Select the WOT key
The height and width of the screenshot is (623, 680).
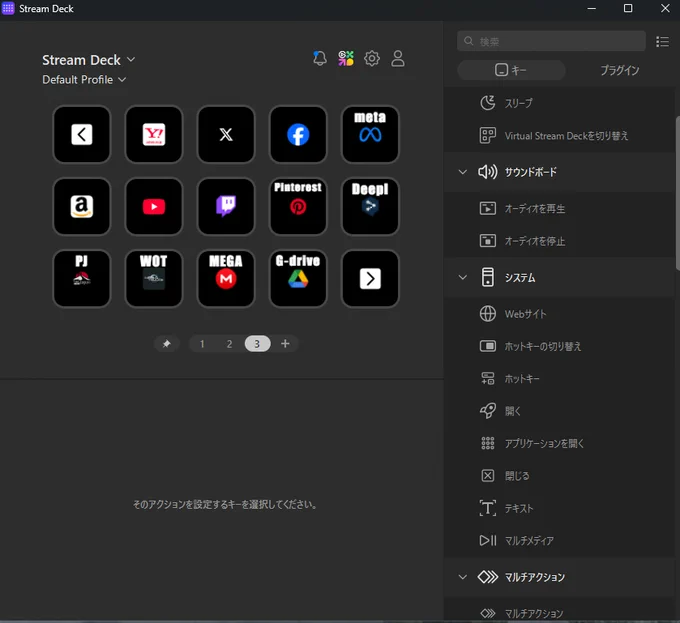click(x=154, y=278)
